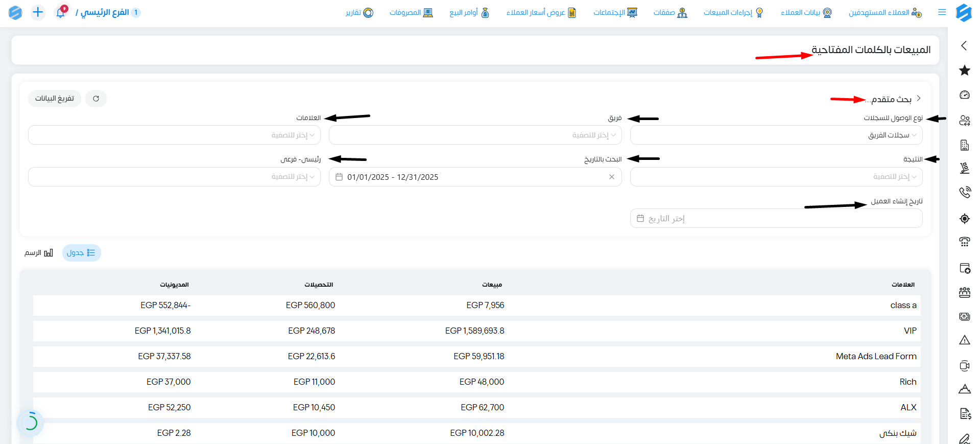Open the سجلات الفريق access type dropdown
The height and width of the screenshot is (444, 980).
tap(776, 135)
